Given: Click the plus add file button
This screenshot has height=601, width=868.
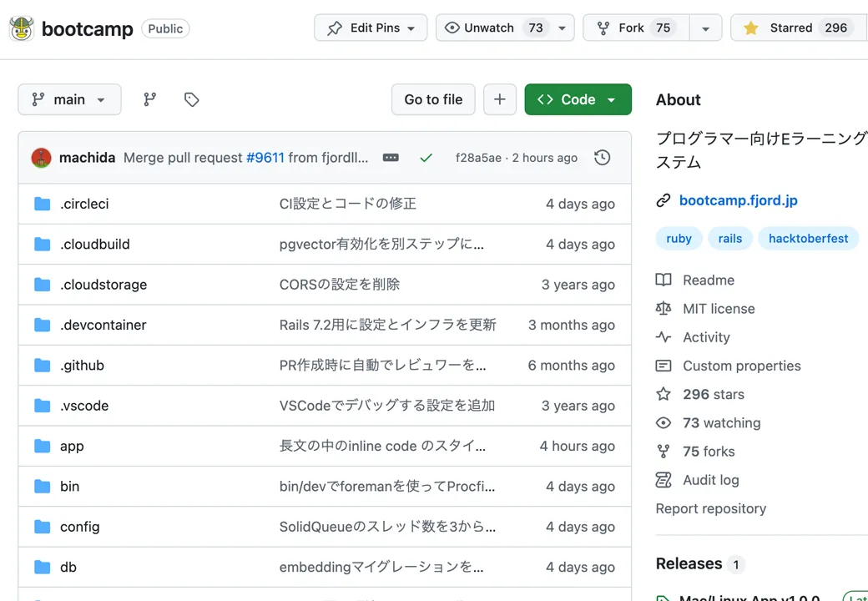Looking at the screenshot, I should coord(500,99).
